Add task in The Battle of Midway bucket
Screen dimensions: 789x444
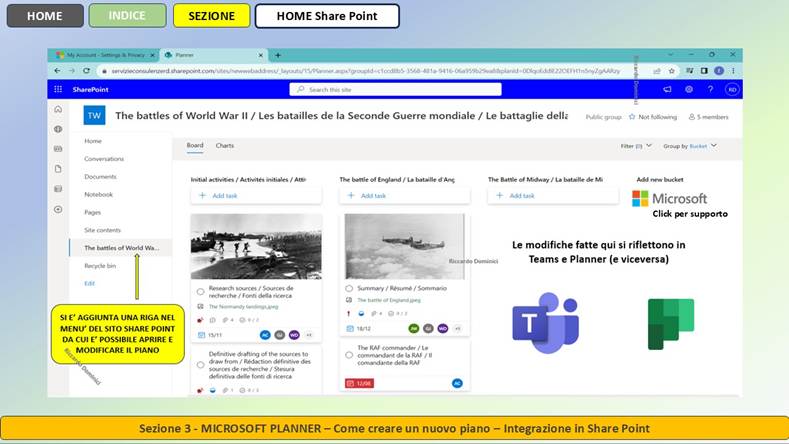(553, 195)
